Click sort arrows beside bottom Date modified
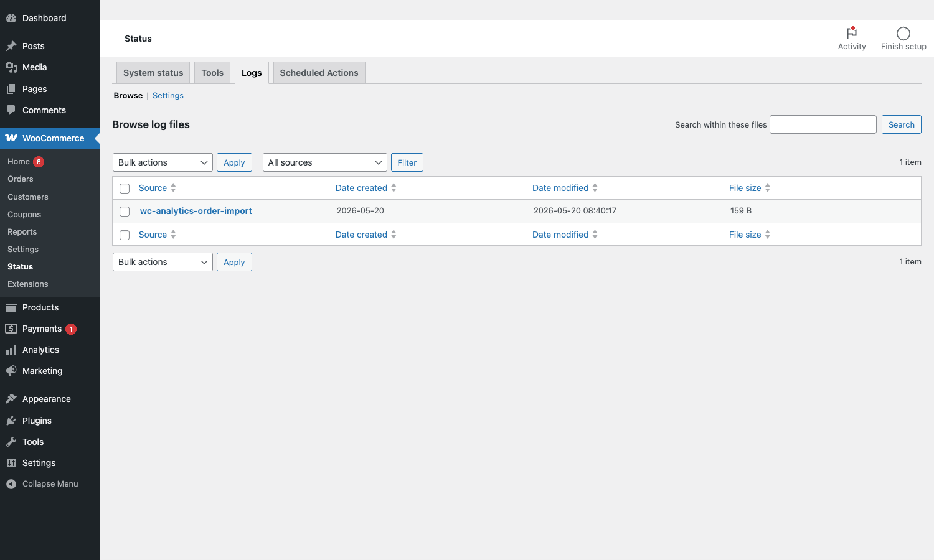The image size is (934, 560). (595, 235)
